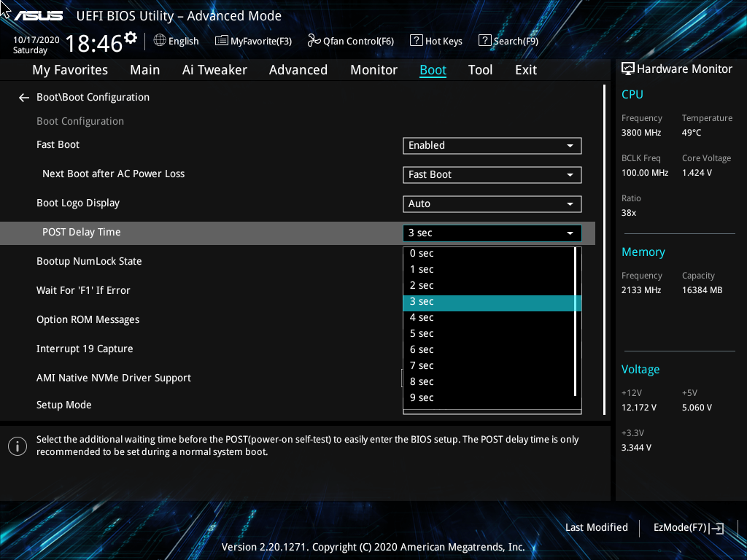Collapse the POST Delay Time dropdown
747x560 pixels.
click(492, 233)
